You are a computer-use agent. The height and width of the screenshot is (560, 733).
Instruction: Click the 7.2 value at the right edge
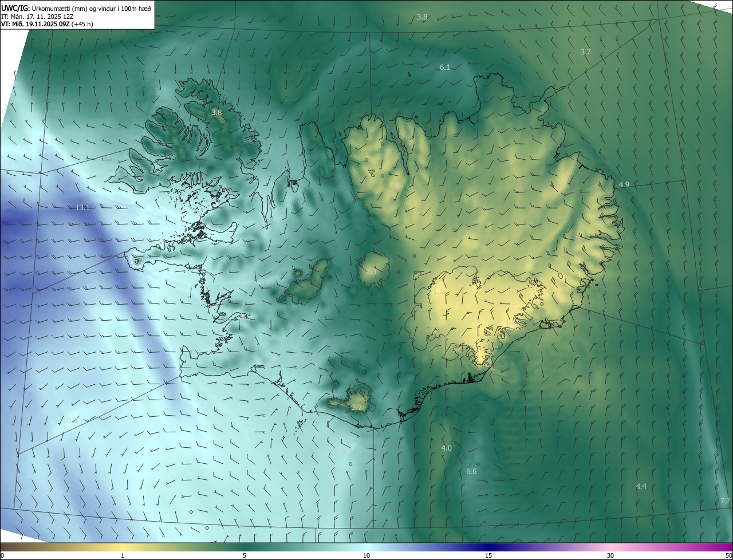[725, 501]
